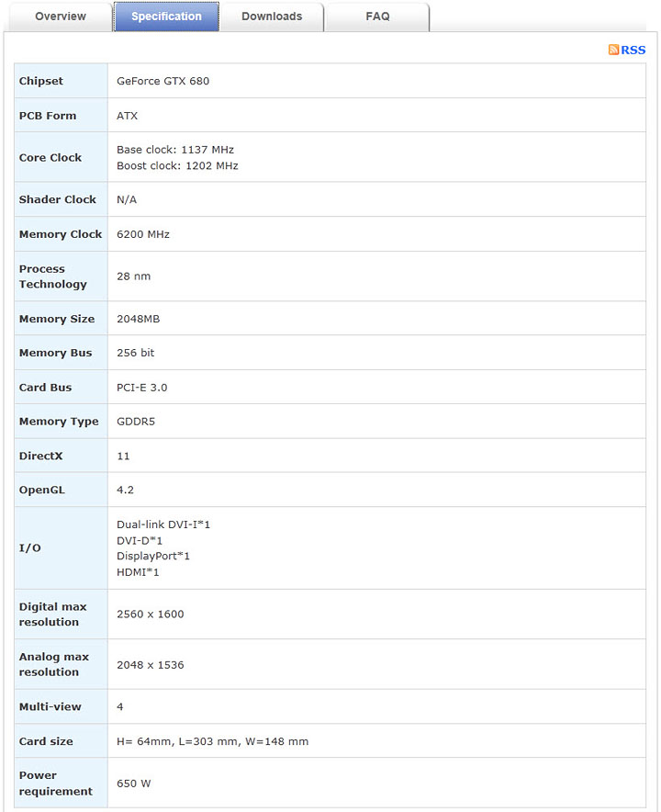The height and width of the screenshot is (812, 661).
Task: Click the 2048MB memory size value
Action: click(x=138, y=319)
